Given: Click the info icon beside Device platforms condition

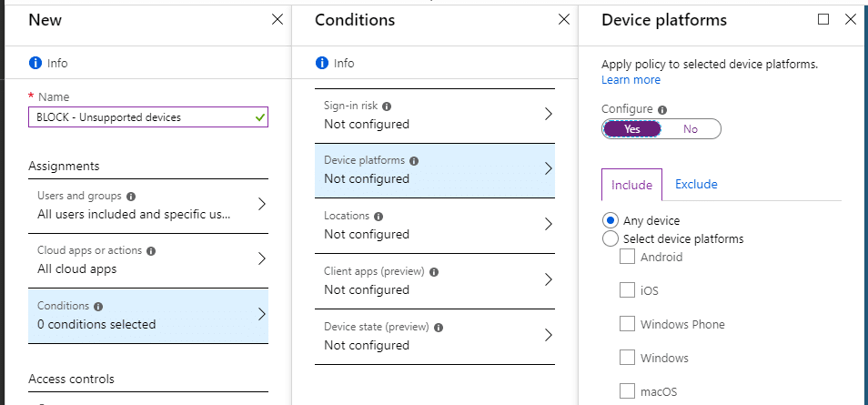Looking at the screenshot, I should tap(414, 161).
